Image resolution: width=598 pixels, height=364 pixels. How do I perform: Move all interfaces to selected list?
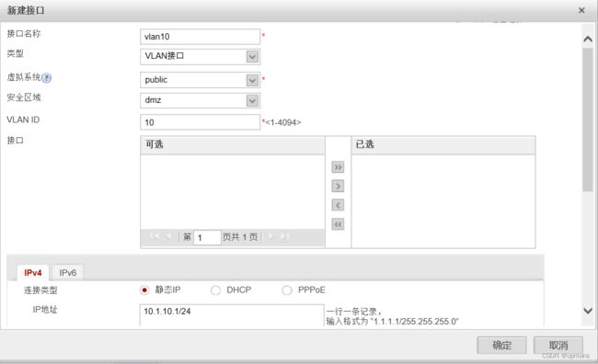(338, 167)
